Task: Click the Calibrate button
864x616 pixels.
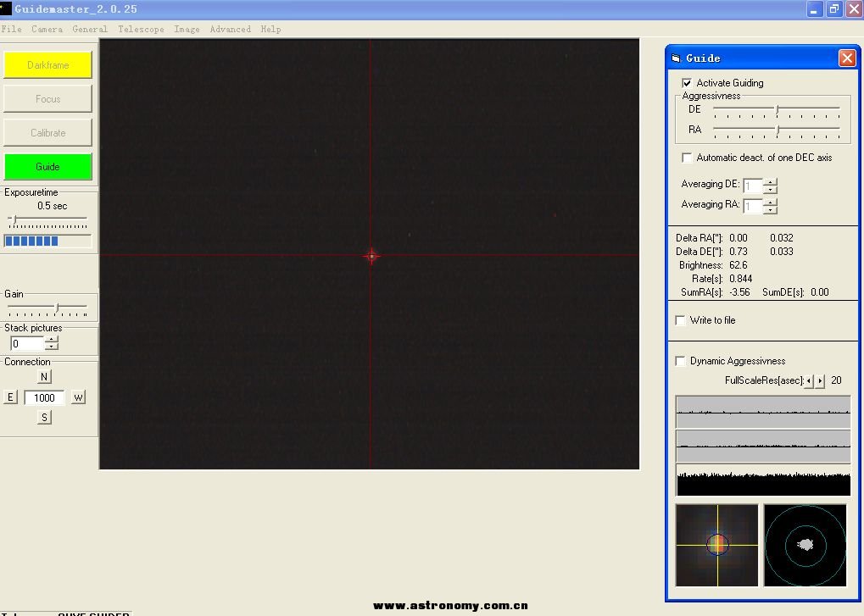Action: pyautogui.click(x=48, y=133)
